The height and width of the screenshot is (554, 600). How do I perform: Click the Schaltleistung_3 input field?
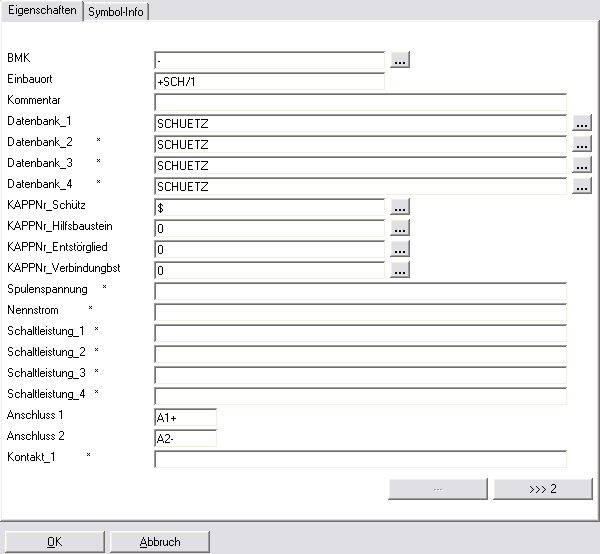pos(360,375)
